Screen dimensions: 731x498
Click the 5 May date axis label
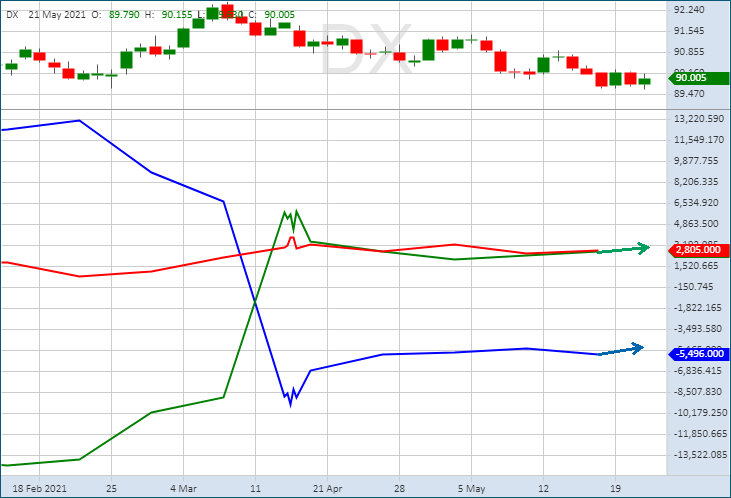coord(471,488)
